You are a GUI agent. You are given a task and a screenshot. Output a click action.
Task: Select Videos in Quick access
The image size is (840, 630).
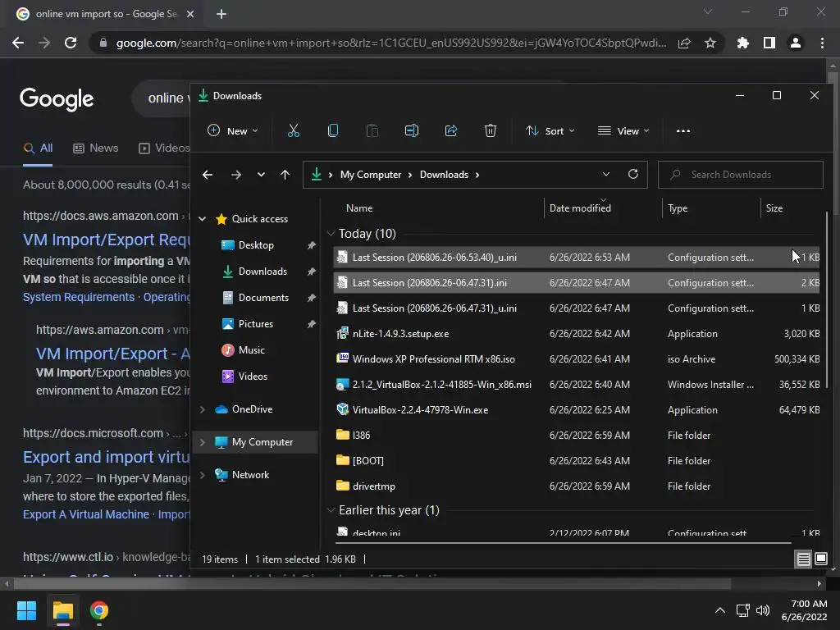tap(253, 376)
